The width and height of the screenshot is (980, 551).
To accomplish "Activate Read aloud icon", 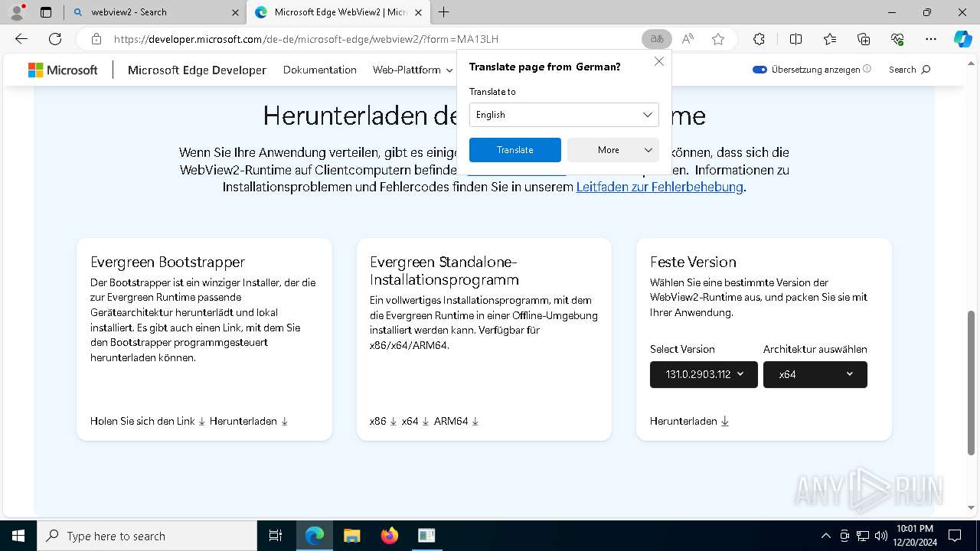I will tap(688, 39).
